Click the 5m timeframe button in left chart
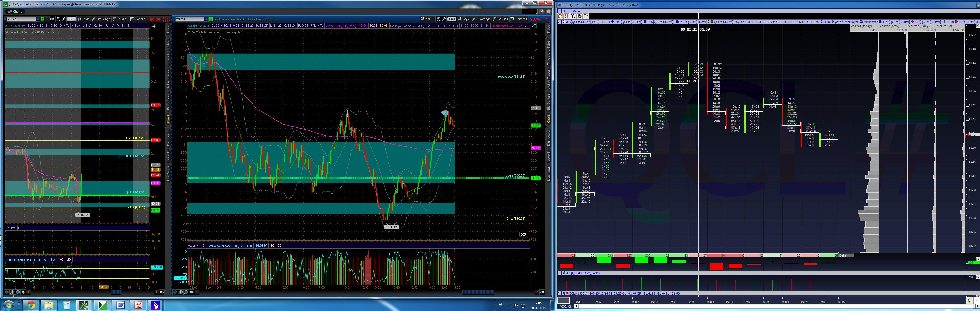 (72, 19)
